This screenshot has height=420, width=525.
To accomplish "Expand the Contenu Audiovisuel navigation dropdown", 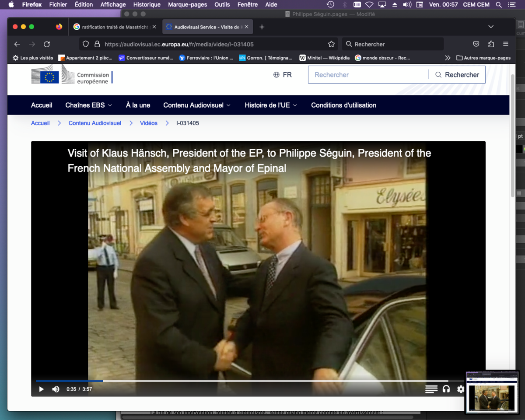I will click(197, 105).
